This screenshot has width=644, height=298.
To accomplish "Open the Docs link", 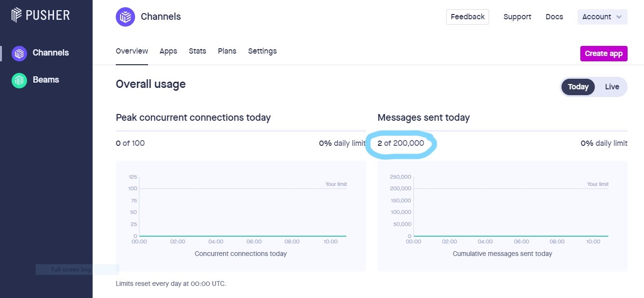I will click(554, 17).
